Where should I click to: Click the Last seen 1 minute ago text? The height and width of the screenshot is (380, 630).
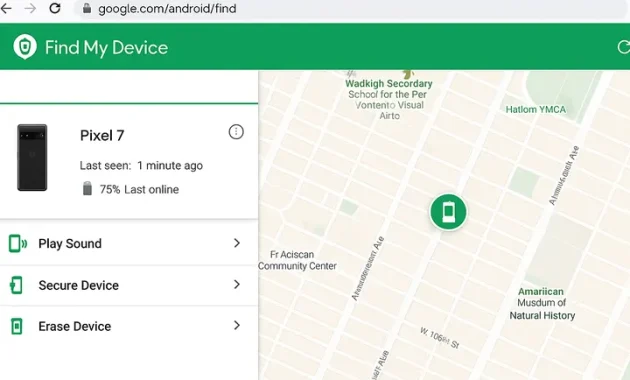(141, 165)
